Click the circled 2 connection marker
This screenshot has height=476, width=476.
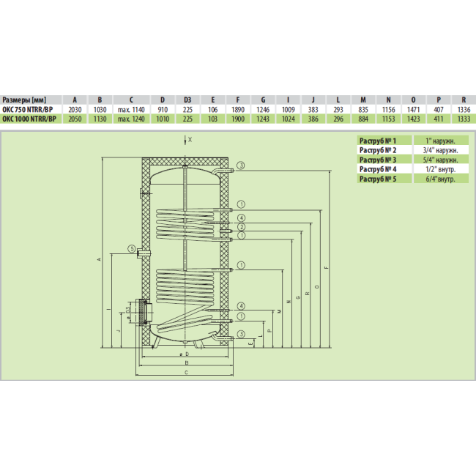tap(240, 227)
